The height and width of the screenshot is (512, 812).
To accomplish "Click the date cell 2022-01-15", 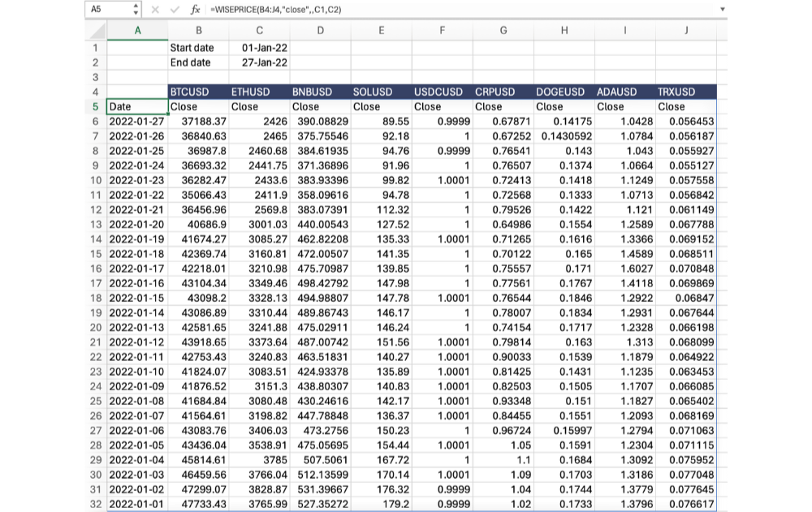I will point(136,299).
